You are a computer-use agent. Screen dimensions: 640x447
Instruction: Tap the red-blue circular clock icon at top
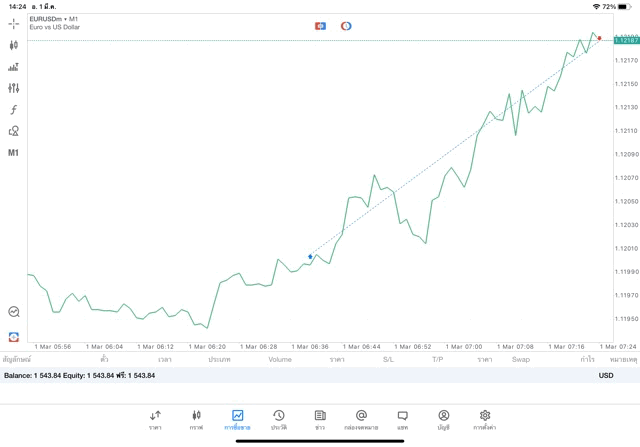(x=346, y=26)
